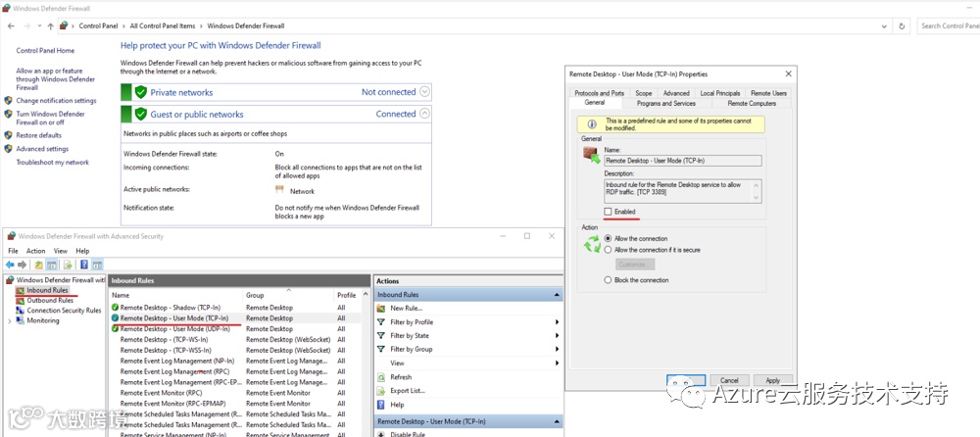This screenshot has width=980, height=437.
Task: Click the Export List icon in Actions pane
Action: pos(381,391)
